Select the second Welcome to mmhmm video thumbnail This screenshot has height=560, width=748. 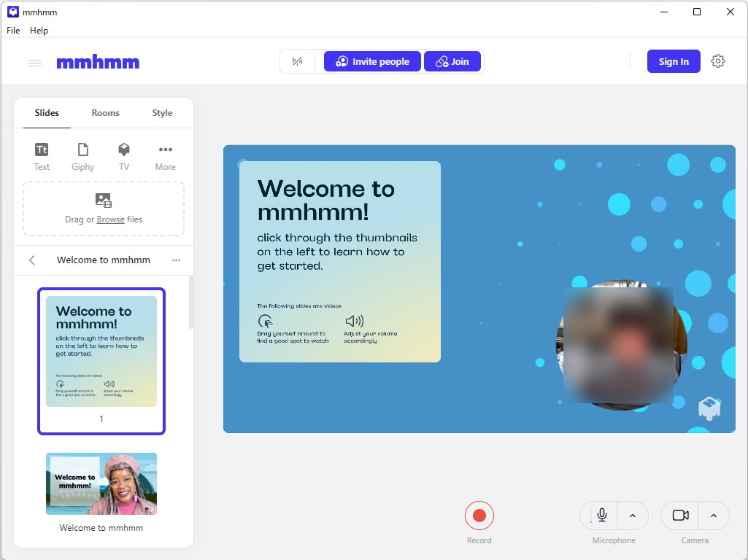(x=101, y=483)
